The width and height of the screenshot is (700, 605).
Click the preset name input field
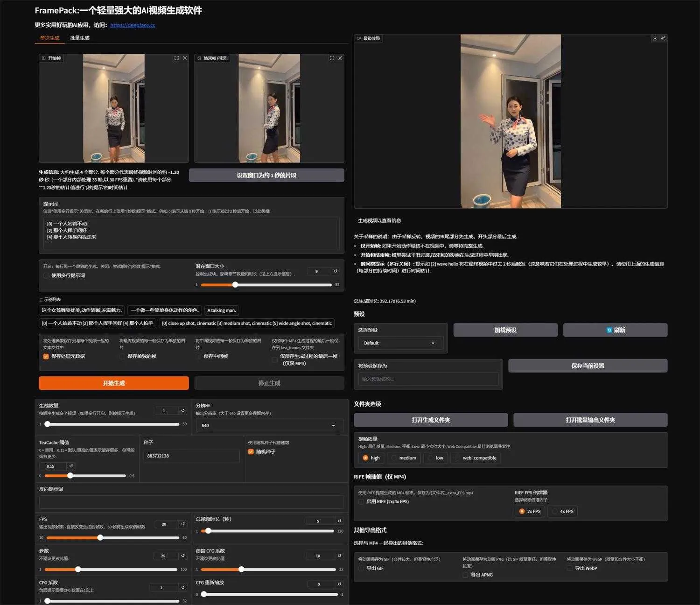(x=428, y=379)
